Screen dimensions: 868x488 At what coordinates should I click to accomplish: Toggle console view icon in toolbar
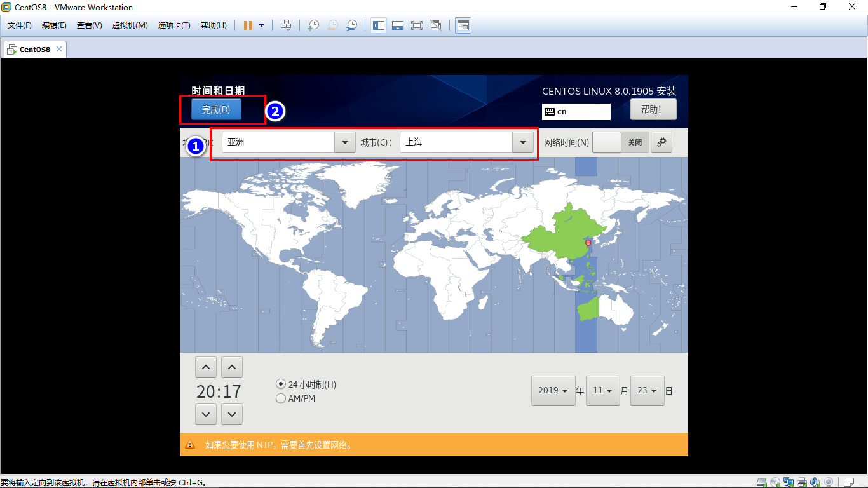tap(463, 25)
